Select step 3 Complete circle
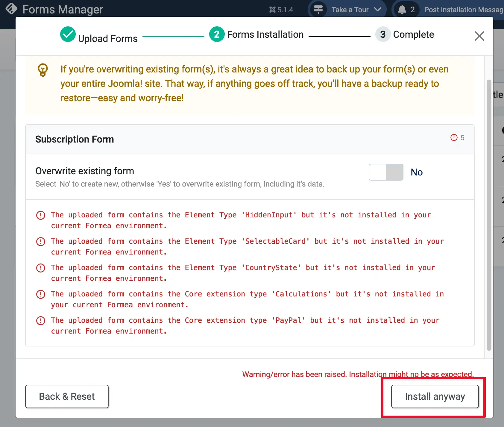This screenshot has width=504, height=427. 383,34
